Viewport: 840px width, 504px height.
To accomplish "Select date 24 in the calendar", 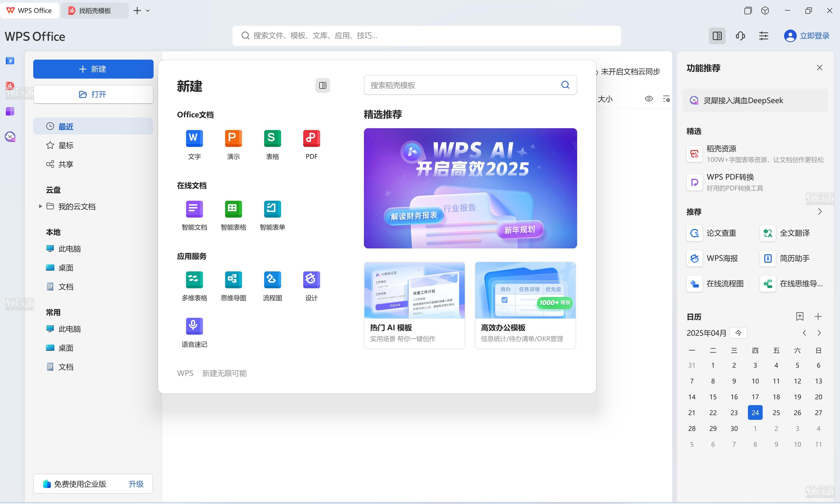I will (x=755, y=413).
